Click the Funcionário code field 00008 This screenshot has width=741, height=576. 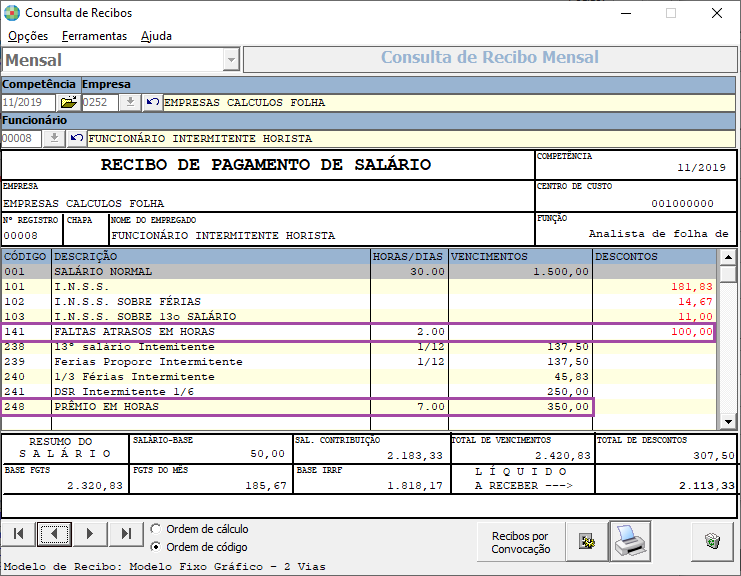(22, 138)
